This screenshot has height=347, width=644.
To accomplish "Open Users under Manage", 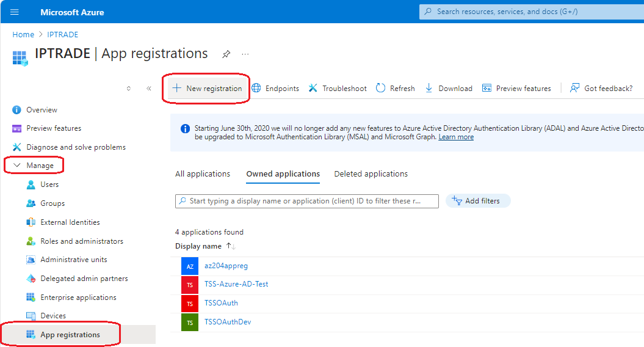I will [49, 184].
